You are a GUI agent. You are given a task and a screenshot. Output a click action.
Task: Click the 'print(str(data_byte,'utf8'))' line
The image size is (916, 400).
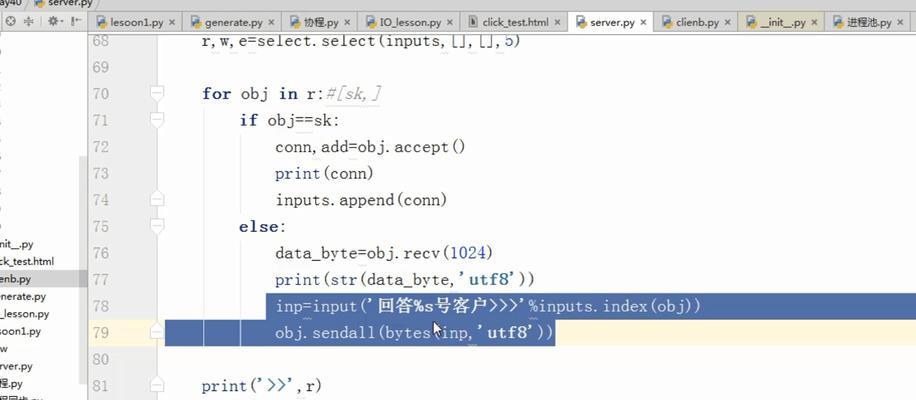[405, 280]
